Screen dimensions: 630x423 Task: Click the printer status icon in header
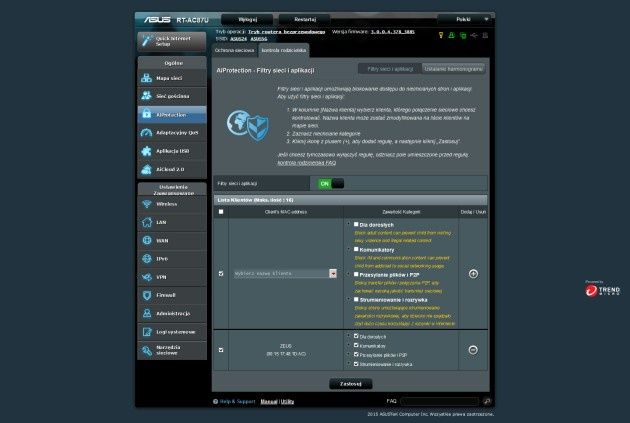click(485, 35)
